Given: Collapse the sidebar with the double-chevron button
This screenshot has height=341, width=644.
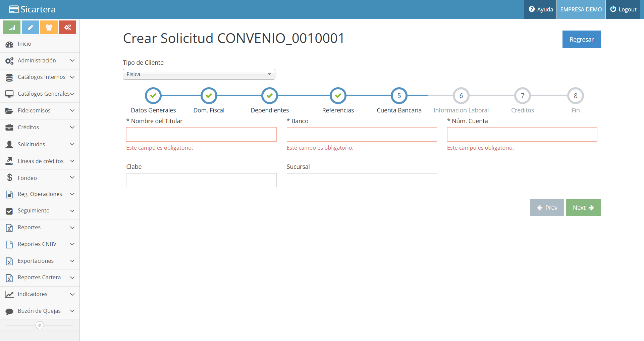Looking at the screenshot, I should pos(40,325).
